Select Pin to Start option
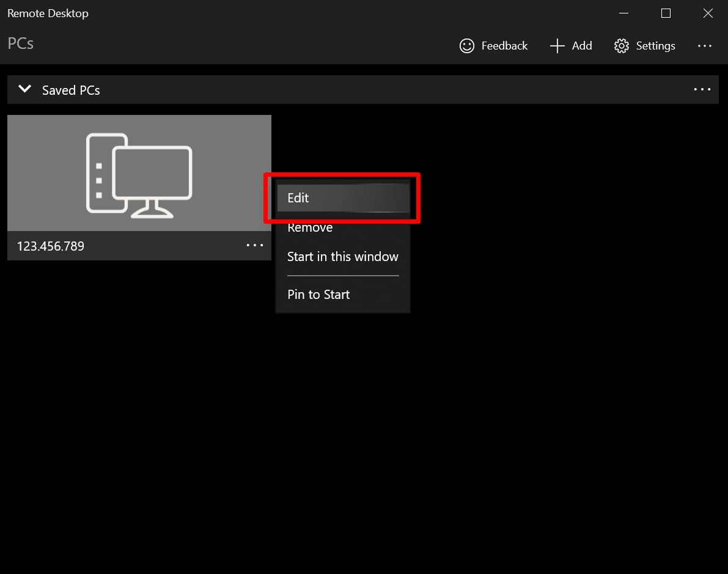 tap(343, 295)
